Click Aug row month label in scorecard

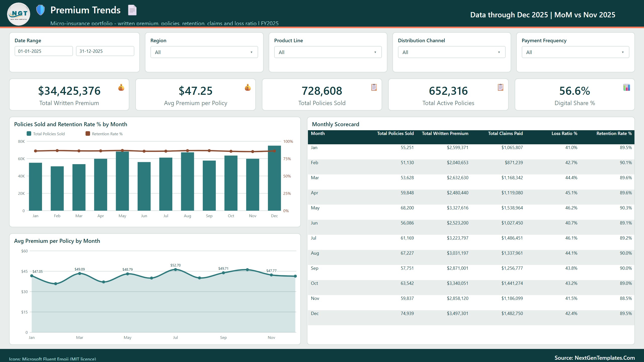(x=315, y=253)
